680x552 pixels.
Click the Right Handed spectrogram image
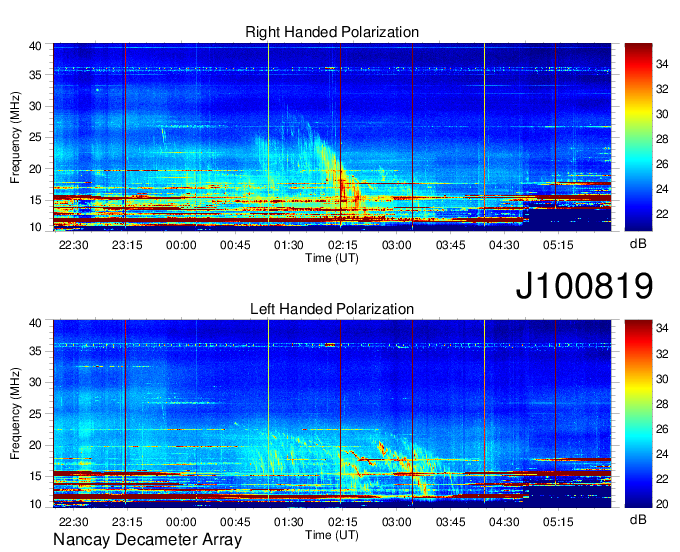pyautogui.click(x=332, y=137)
